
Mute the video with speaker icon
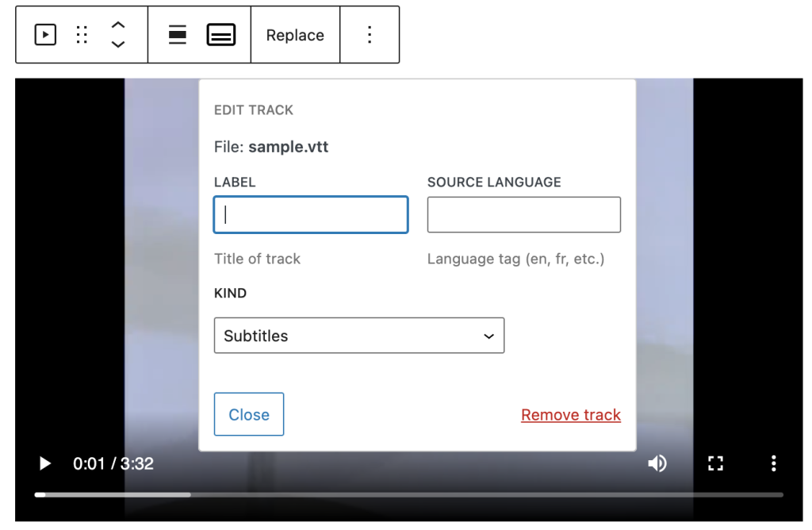(657, 463)
